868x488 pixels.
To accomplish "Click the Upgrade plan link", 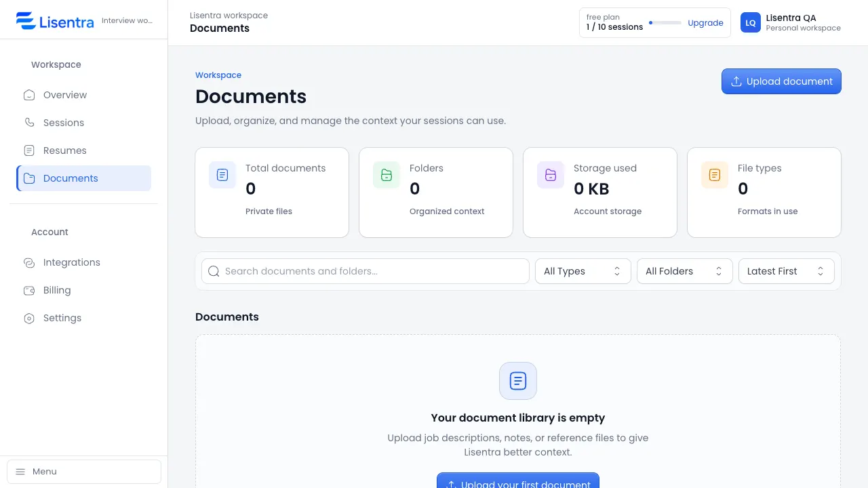I will click(x=705, y=23).
